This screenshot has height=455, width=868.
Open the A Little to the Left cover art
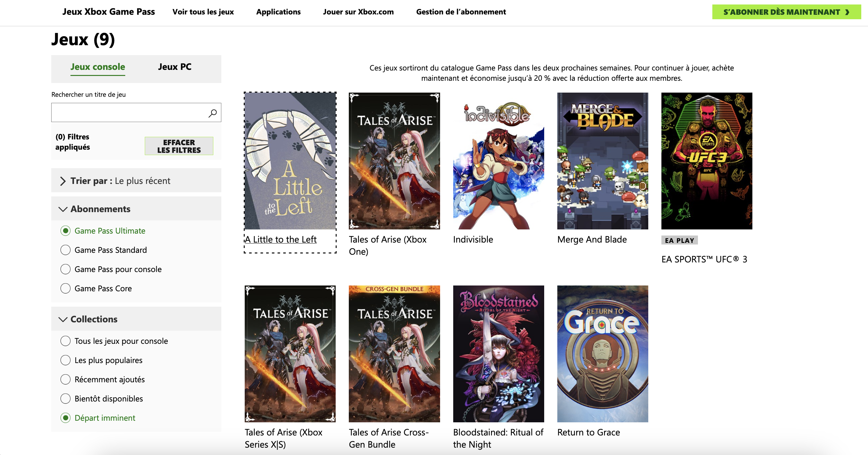click(x=290, y=161)
